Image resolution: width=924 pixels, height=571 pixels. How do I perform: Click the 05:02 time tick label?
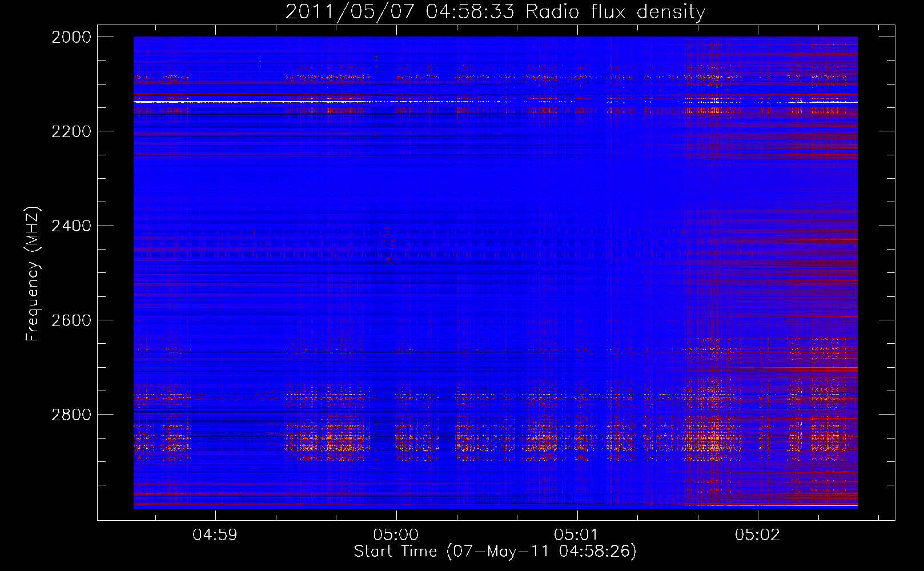pos(758,534)
